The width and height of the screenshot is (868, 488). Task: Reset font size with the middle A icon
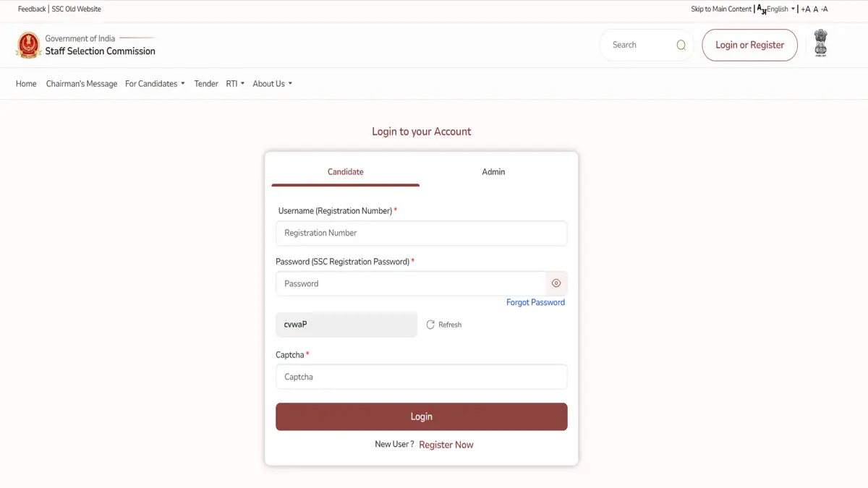[x=816, y=9]
